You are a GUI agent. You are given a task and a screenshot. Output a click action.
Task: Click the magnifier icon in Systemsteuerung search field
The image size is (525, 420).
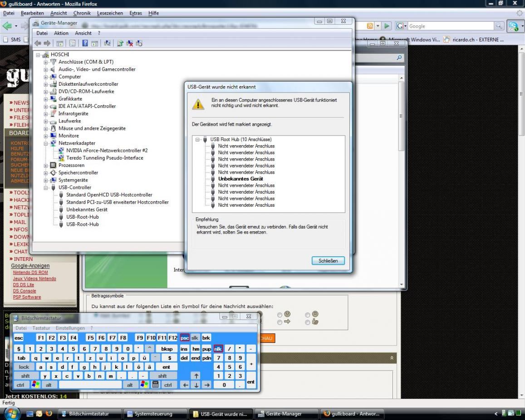pos(399,58)
